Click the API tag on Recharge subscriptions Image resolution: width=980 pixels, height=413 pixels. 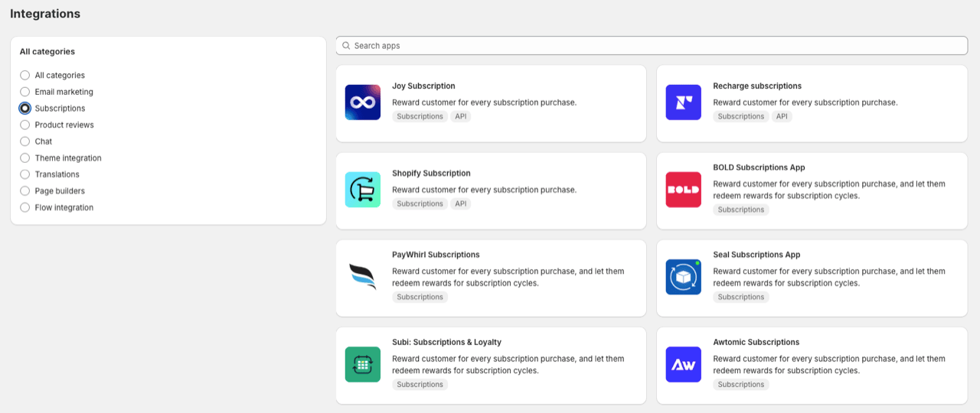coord(781,116)
